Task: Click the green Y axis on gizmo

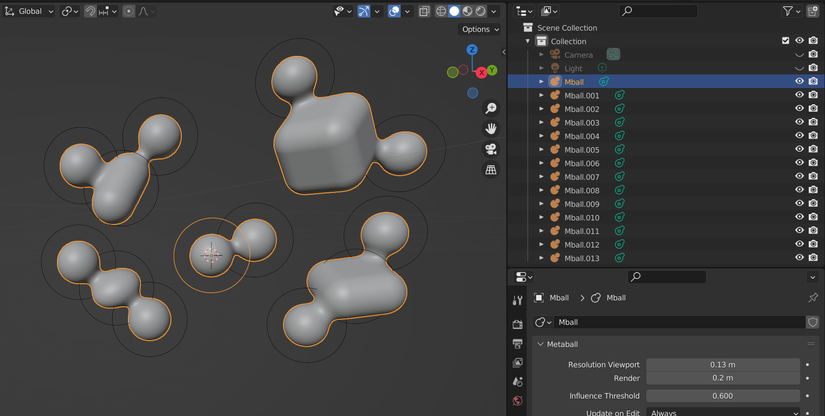Action: point(492,70)
